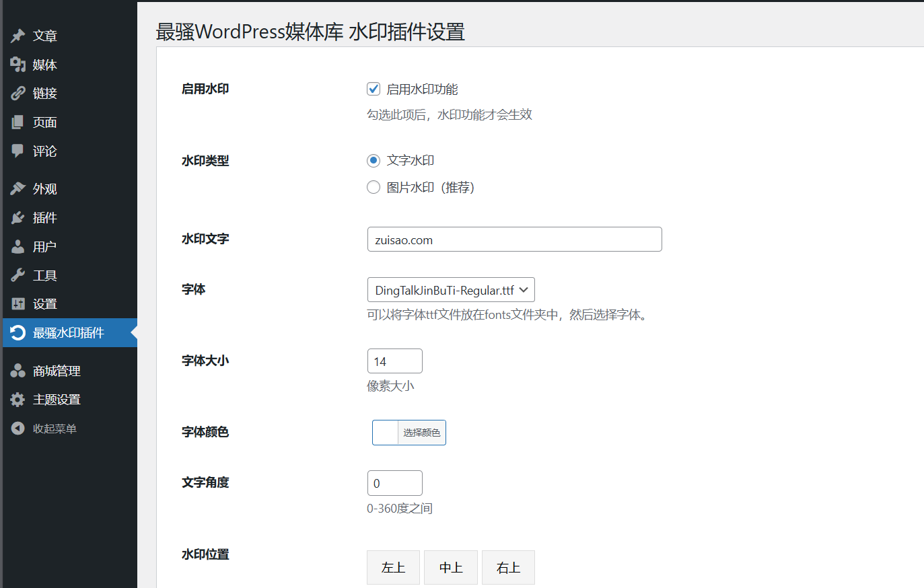Click the user icon beside 用户

pyautogui.click(x=17, y=247)
